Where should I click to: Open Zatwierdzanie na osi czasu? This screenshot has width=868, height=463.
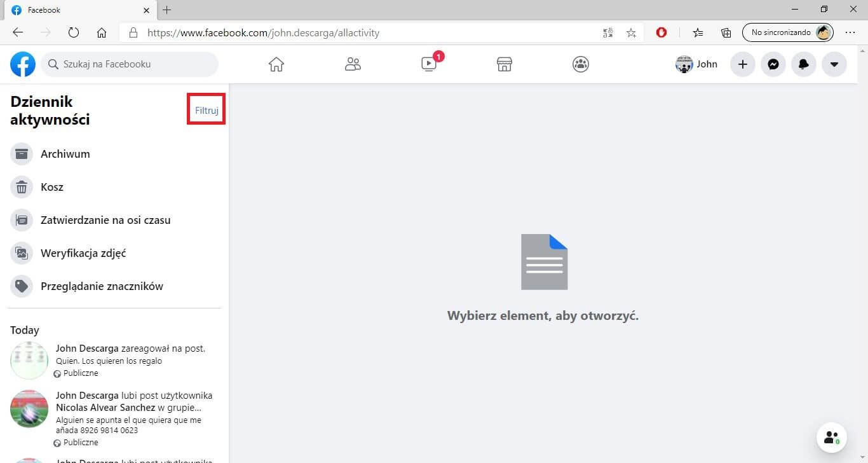click(114, 220)
